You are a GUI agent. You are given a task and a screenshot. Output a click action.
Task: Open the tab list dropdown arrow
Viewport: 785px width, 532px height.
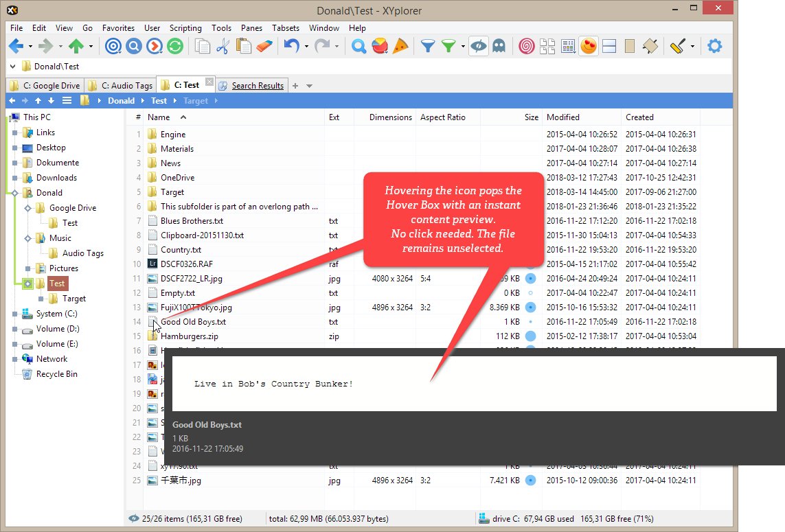coord(309,86)
